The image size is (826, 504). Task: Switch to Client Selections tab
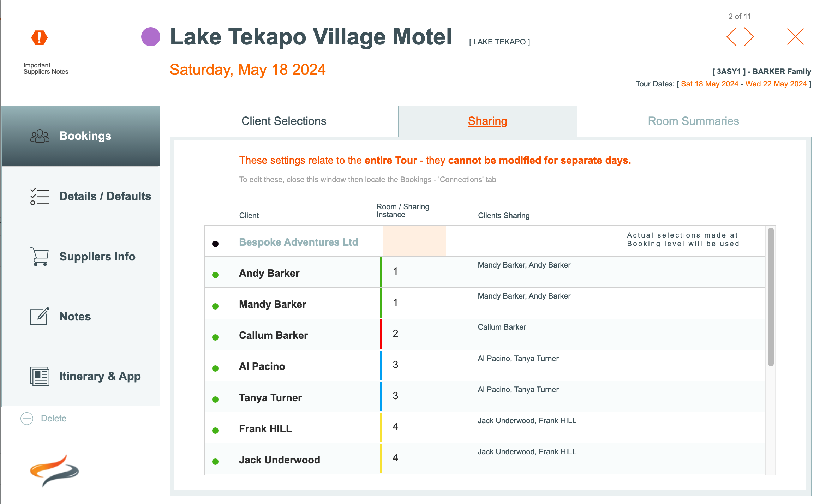pyautogui.click(x=284, y=121)
